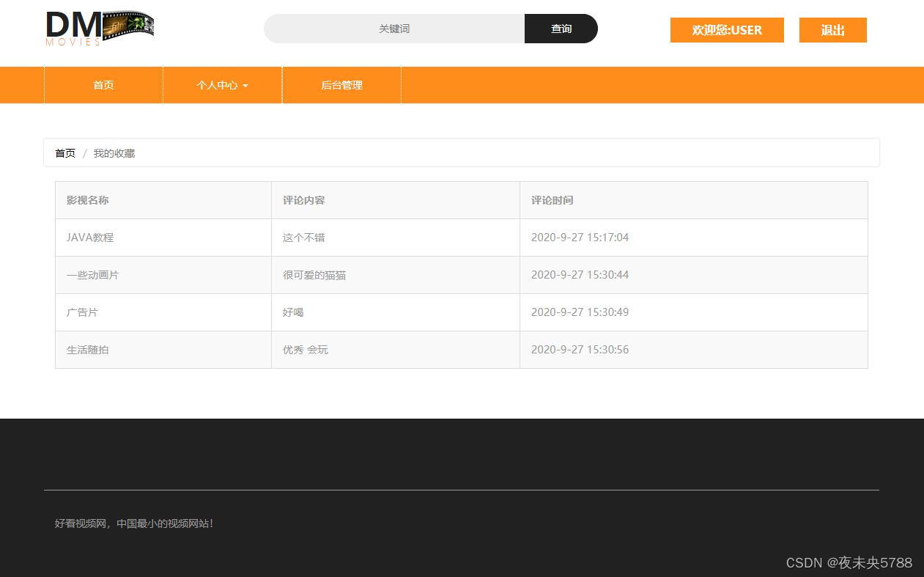The height and width of the screenshot is (577, 924).
Task: Select the 2020-9-27 15:30:56 timestamp cell
Action: click(x=694, y=350)
